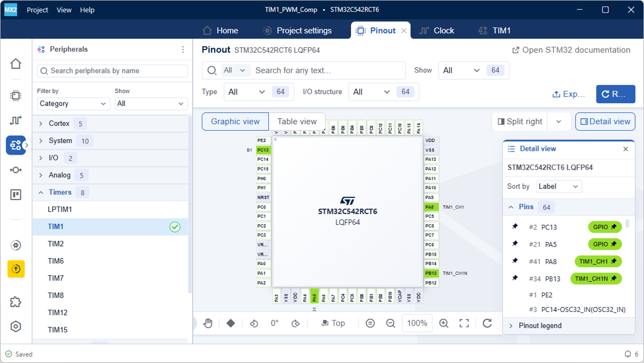Expand the System category
This screenshot has width=644, height=363.
click(x=41, y=141)
